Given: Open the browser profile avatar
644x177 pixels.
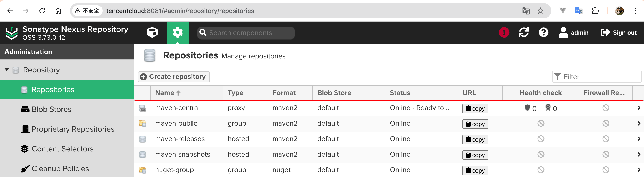Looking at the screenshot, I should (619, 11).
